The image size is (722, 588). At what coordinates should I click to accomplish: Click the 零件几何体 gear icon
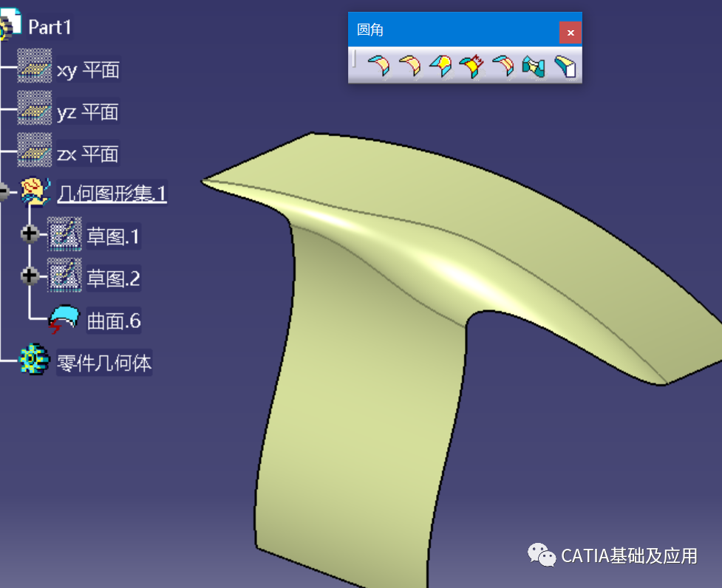(34, 359)
